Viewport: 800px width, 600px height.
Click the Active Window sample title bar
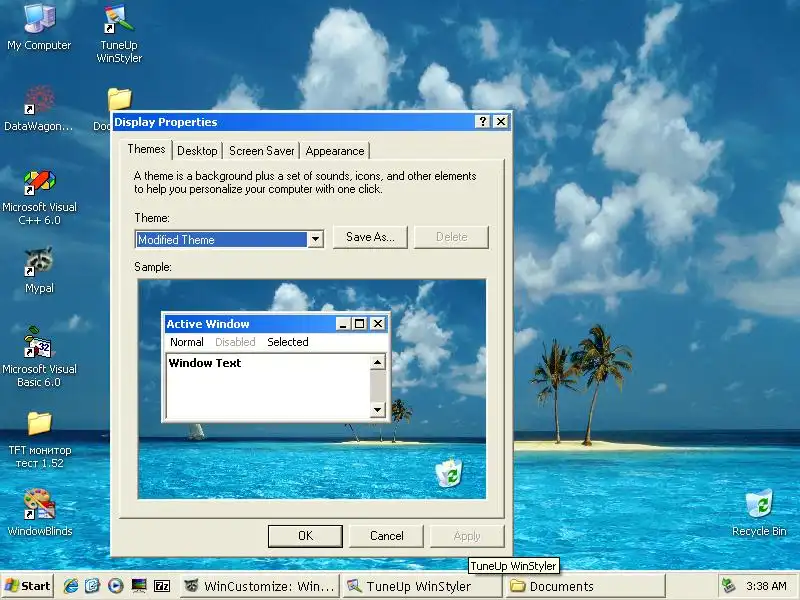(x=276, y=323)
